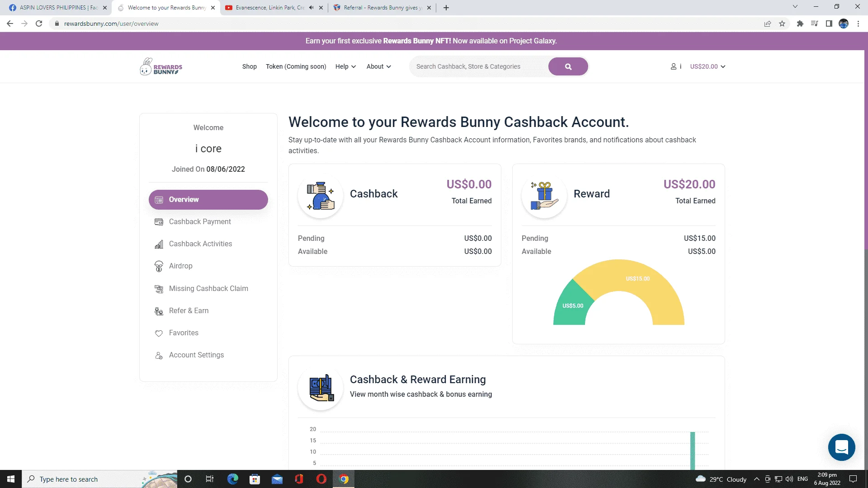The width and height of the screenshot is (868, 488).
Task: Open the Shop menu item
Action: click(x=249, y=66)
